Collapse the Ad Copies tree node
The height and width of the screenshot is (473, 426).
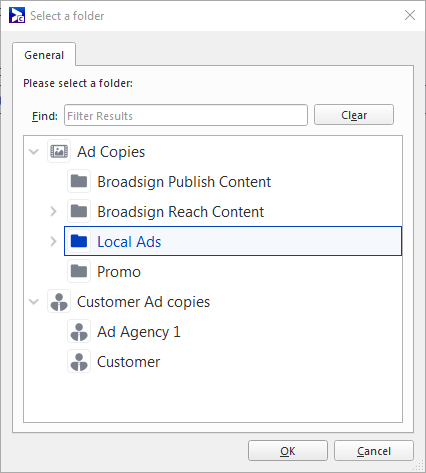click(x=34, y=152)
